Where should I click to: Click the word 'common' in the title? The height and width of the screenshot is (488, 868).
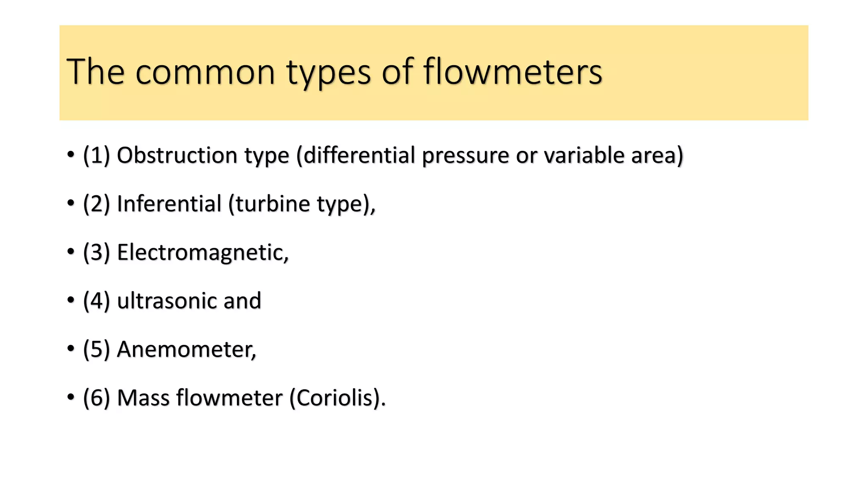[206, 72]
